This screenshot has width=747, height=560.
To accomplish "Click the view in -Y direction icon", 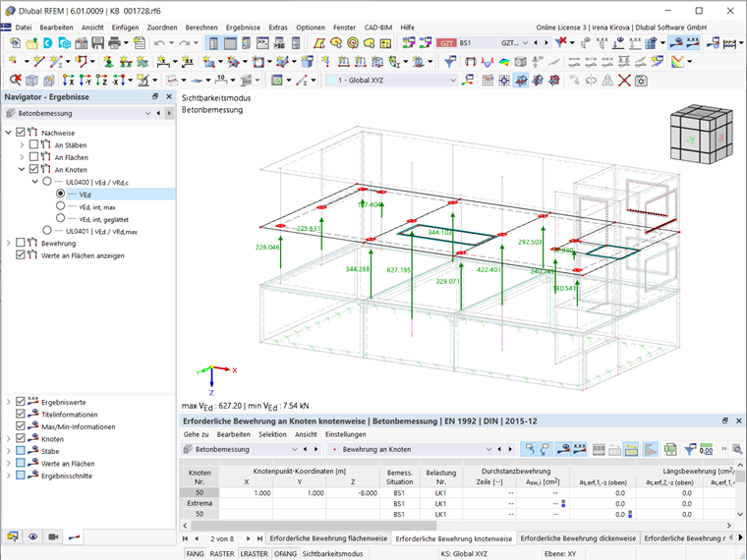I will (x=86, y=81).
